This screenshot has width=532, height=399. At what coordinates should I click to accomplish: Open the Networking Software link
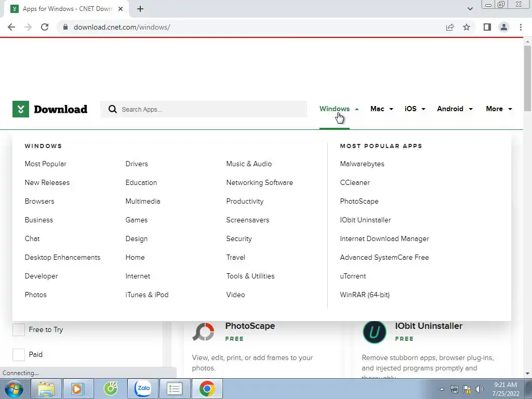[x=260, y=182]
